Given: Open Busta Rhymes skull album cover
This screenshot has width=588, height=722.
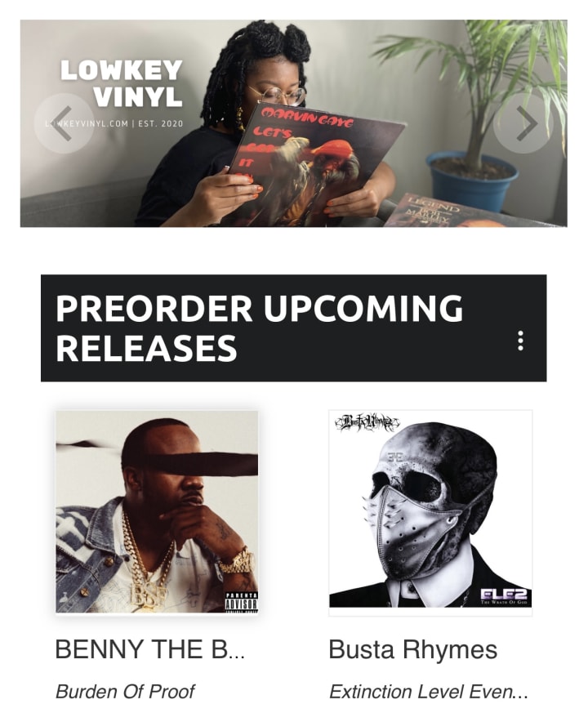Looking at the screenshot, I should (430, 512).
